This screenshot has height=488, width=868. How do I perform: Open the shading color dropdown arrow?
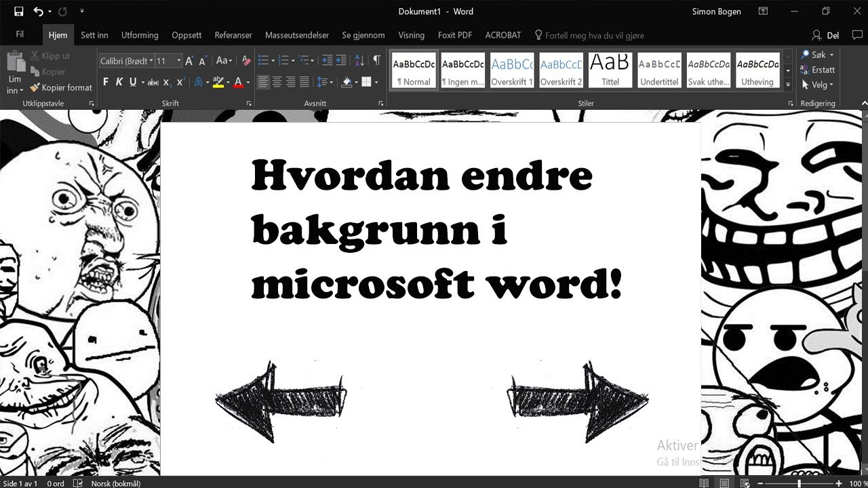pos(357,82)
